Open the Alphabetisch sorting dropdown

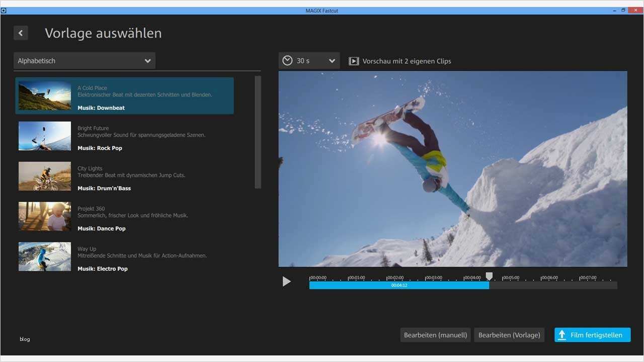point(84,60)
